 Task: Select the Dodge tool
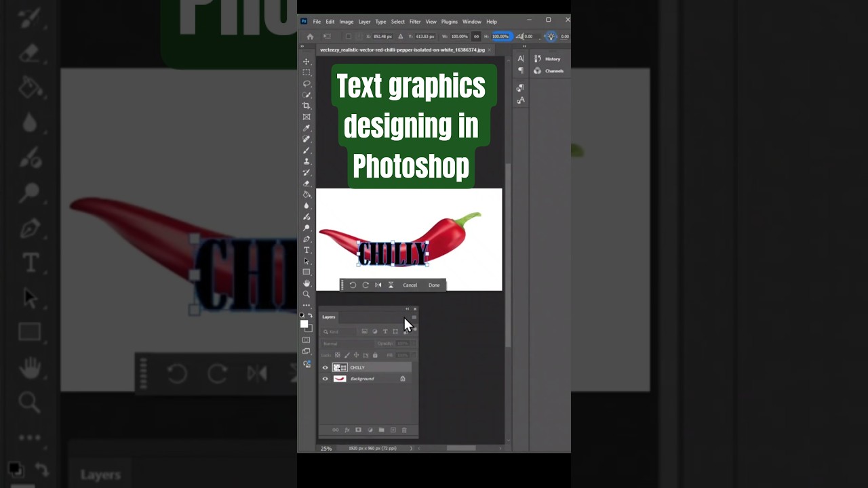click(x=307, y=228)
